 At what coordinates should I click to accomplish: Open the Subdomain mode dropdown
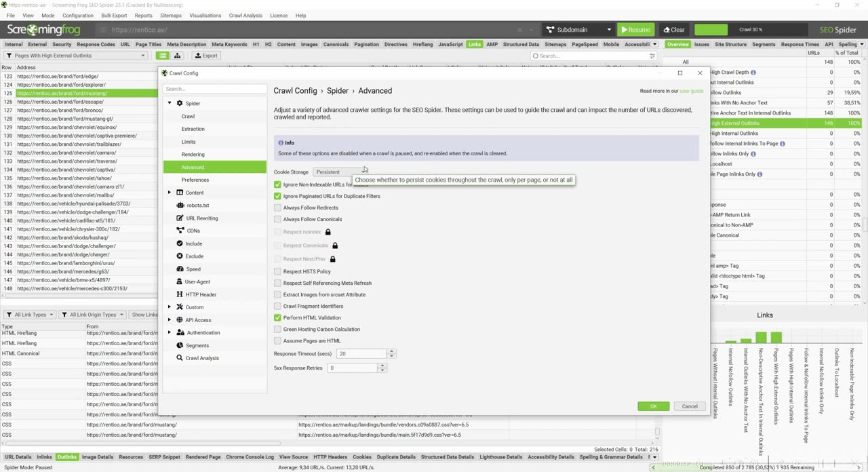click(x=578, y=30)
